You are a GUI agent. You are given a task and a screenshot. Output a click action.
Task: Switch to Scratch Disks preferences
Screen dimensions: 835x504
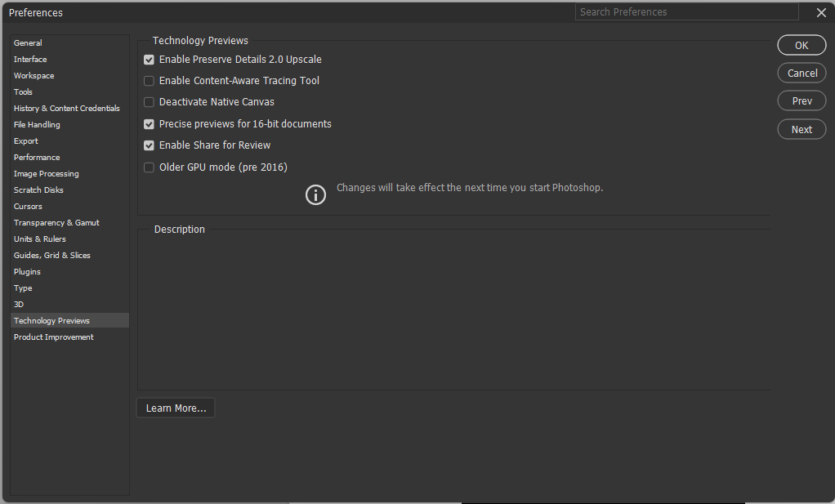pyautogui.click(x=38, y=190)
